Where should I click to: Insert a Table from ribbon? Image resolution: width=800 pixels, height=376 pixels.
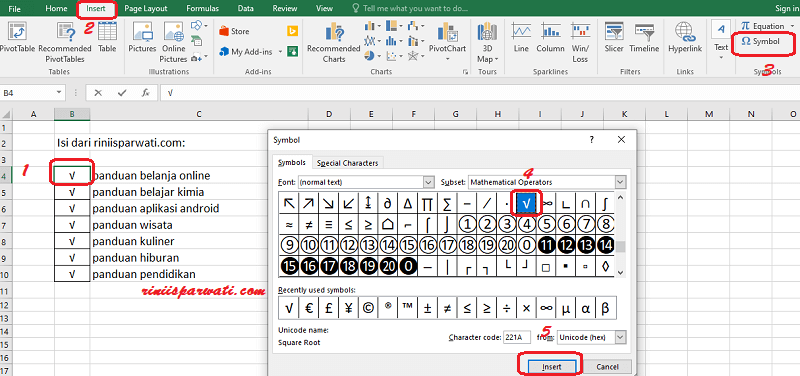(x=107, y=38)
